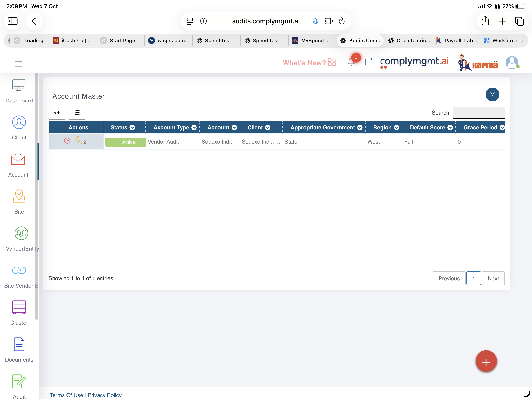The image size is (532, 399).
Task: Click the What's New? link
Action: pyautogui.click(x=309, y=63)
